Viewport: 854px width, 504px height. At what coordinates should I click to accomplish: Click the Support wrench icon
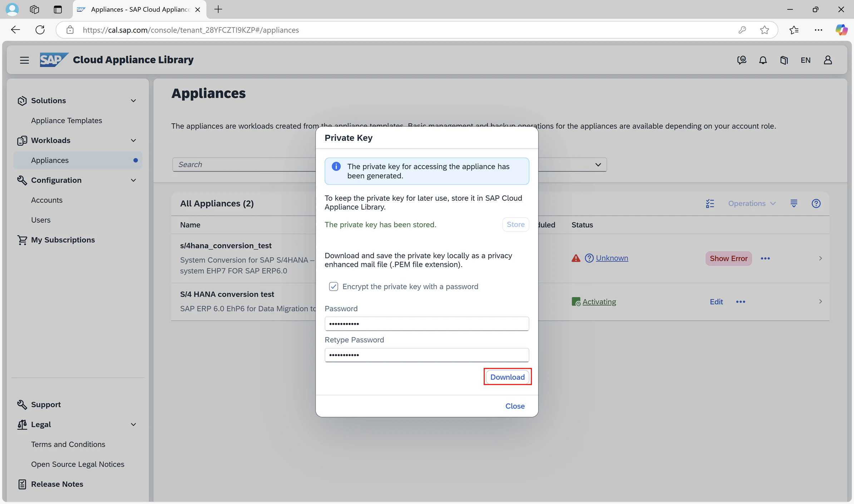(22, 404)
